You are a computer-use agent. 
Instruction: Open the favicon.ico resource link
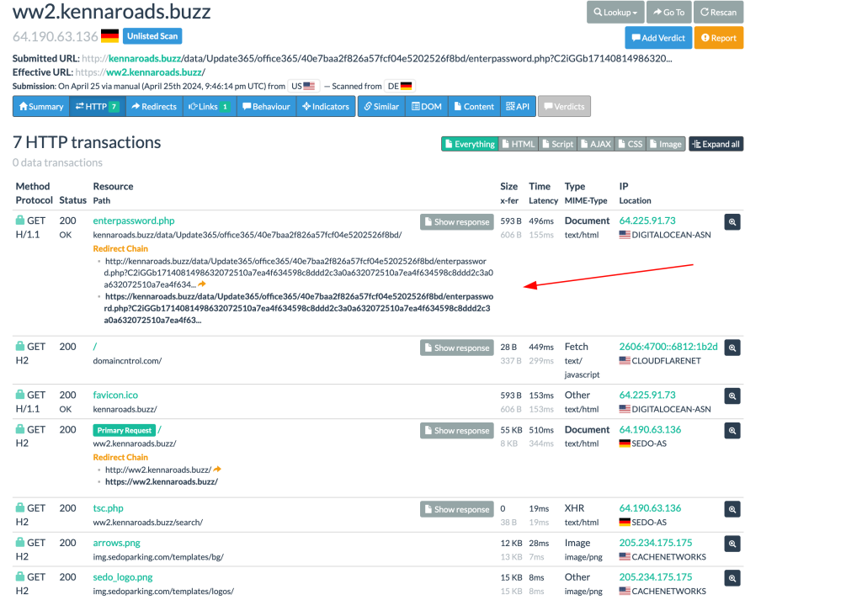[115, 395]
